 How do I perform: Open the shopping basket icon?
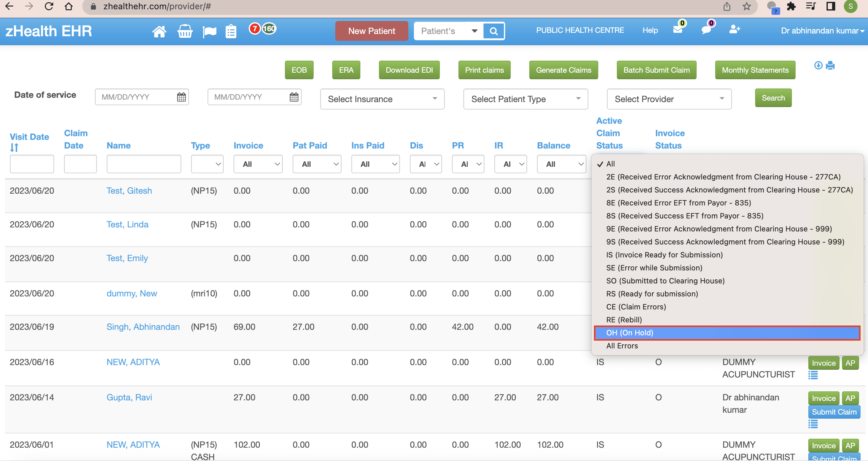185,31
